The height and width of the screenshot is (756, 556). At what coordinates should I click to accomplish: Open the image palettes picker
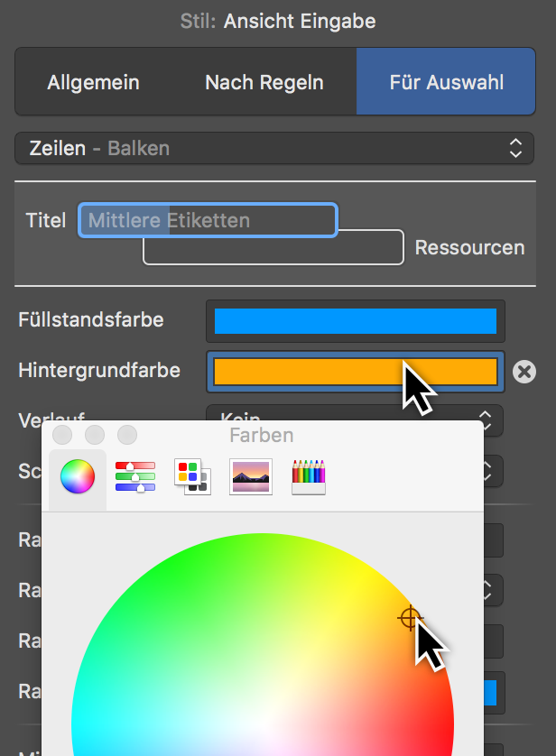[x=250, y=476]
